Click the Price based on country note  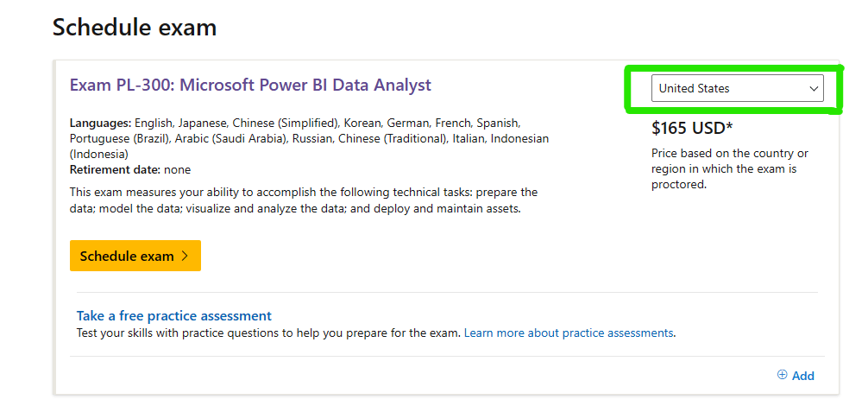click(730, 168)
